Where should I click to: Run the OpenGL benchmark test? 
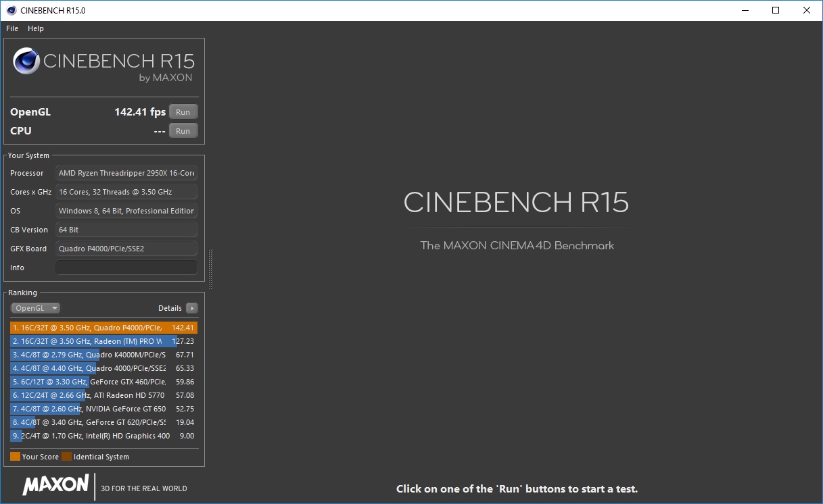[x=183, y=112]
